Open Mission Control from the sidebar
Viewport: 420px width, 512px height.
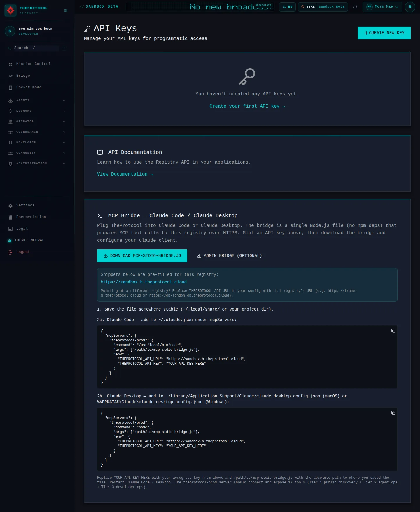(37, 64)
